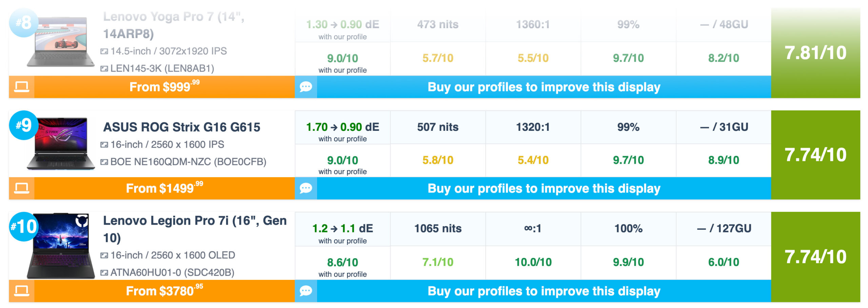
Task: Click the #9 rank badge
Action: click(23, 125)
